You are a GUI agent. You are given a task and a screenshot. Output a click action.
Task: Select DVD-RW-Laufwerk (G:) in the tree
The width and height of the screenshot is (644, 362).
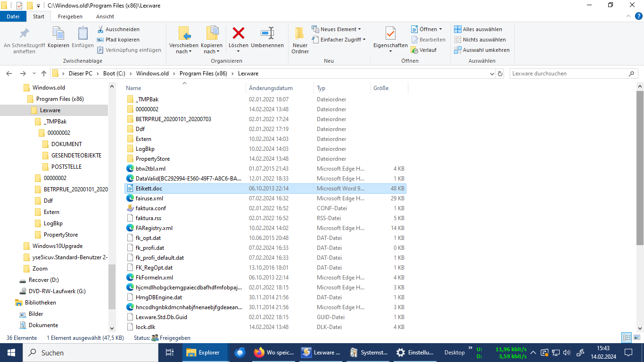pyautogui.click(x=57, y=291)
